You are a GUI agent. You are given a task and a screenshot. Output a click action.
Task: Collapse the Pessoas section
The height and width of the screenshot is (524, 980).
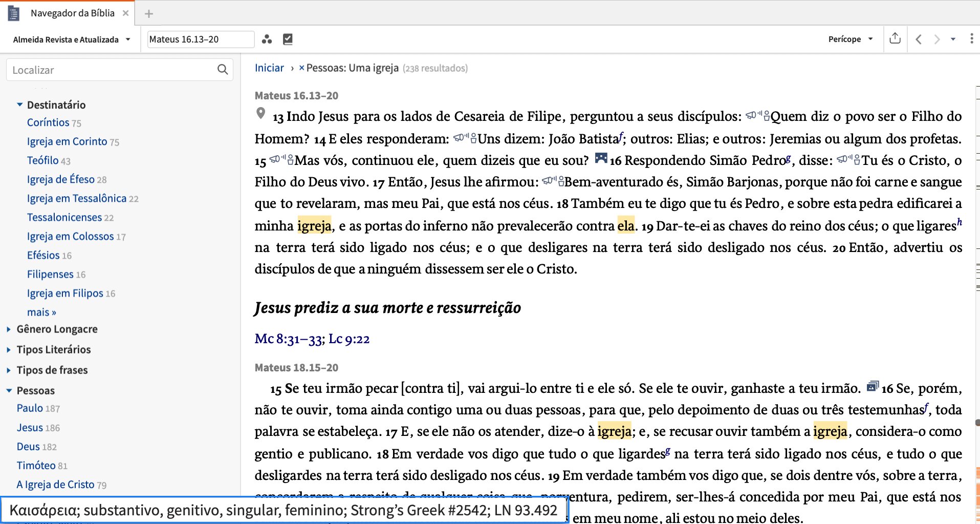(9, 391)
